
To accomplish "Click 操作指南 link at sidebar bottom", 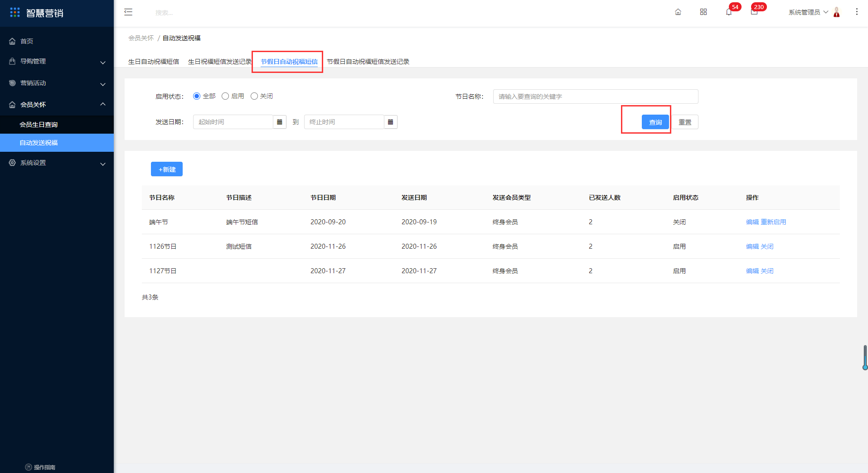I will coord(44,467).
